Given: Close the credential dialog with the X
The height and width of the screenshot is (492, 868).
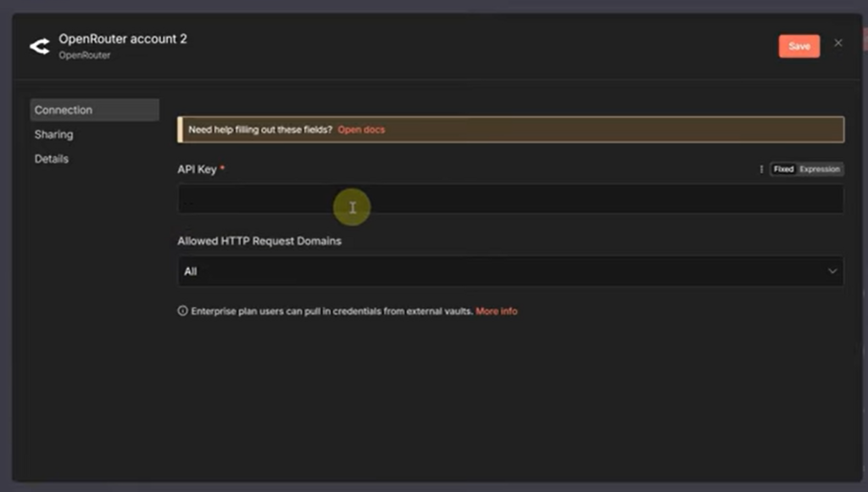Looking at the screenshot, I should [838, 43].
